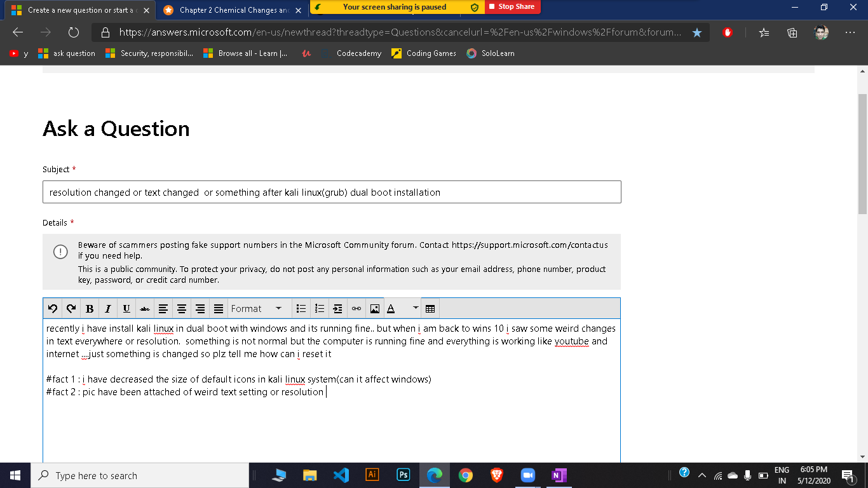Insert a hyperlink

click(x=356, y=309)
